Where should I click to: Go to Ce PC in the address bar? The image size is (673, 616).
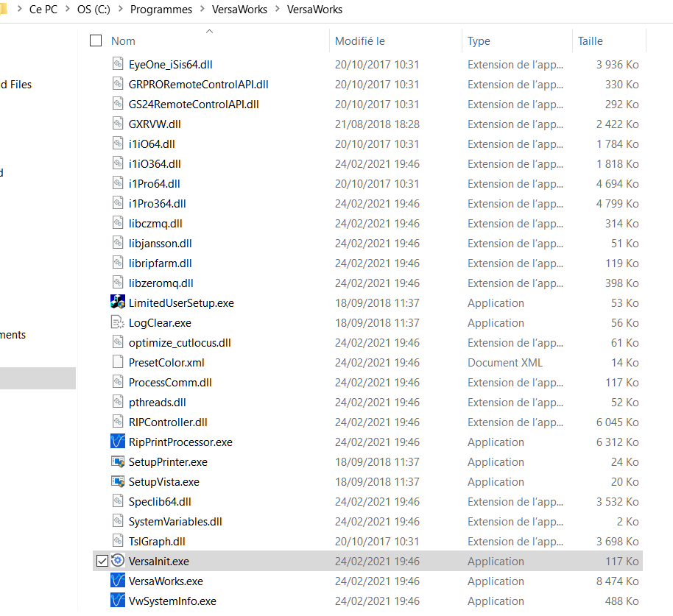(x=43, y=10)
